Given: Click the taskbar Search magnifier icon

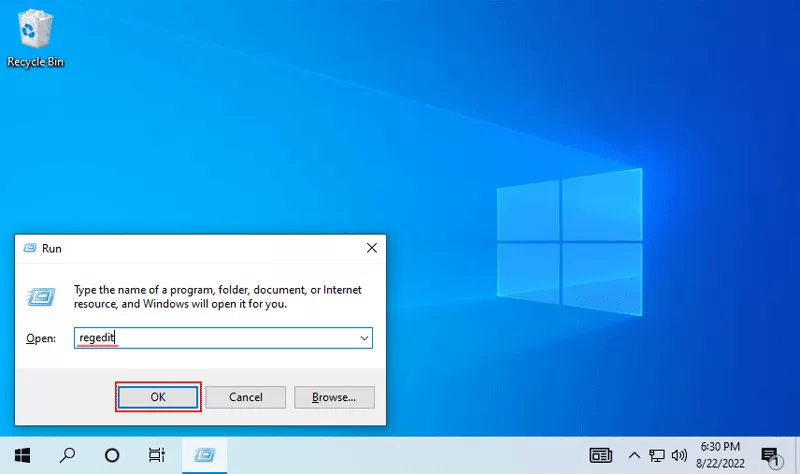Looking at the screenshot, I should [x=67, y=455].
